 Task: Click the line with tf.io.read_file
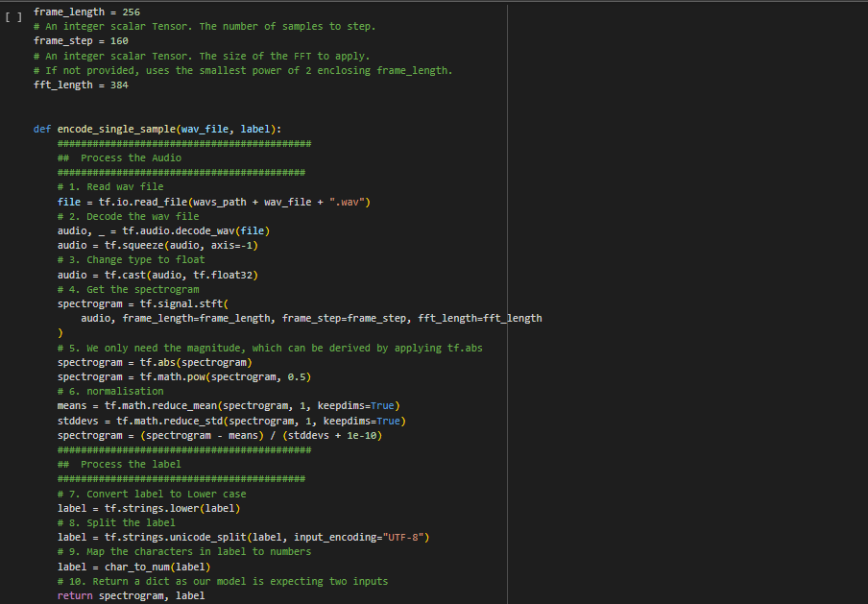(214, 202)
